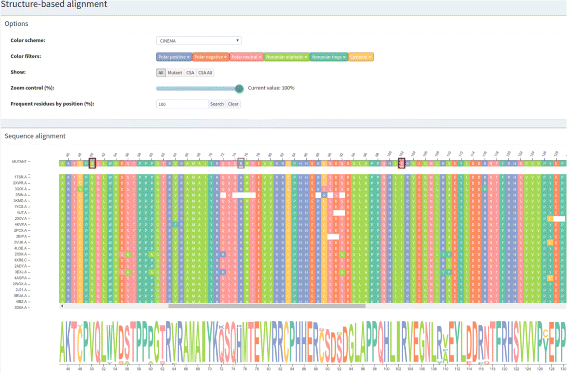Open the Polar positive color filter
567x373 pixels.
[x=174, y=57]
